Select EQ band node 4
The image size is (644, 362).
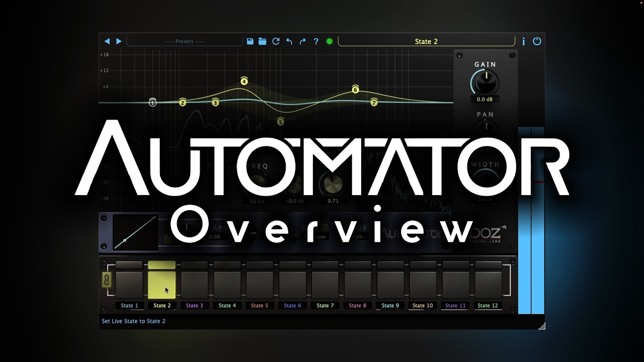point(244,81)
